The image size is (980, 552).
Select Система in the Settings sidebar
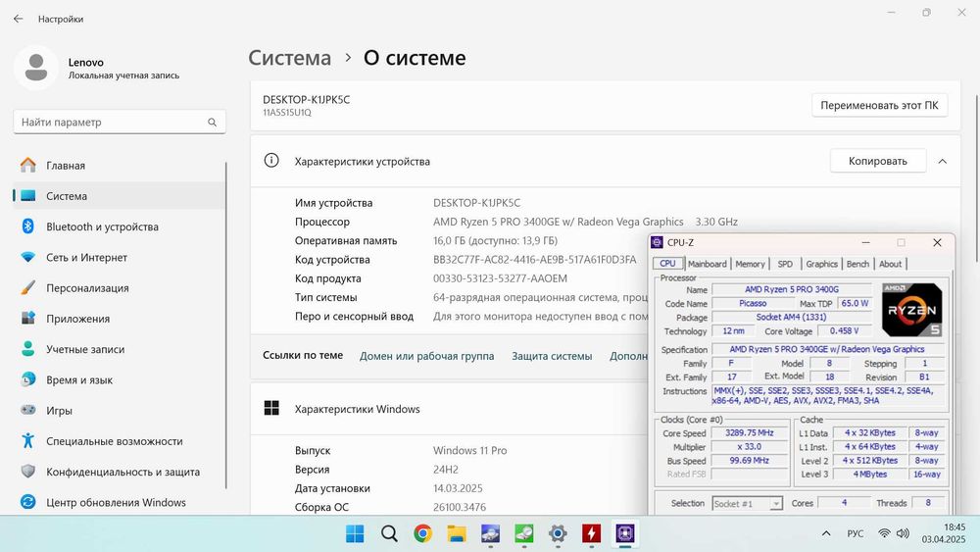coord(119,196)
